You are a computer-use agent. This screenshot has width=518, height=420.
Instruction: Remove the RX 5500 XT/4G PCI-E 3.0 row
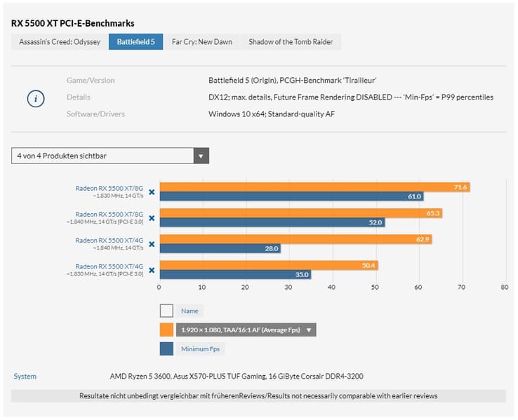(x=152, y=269)
